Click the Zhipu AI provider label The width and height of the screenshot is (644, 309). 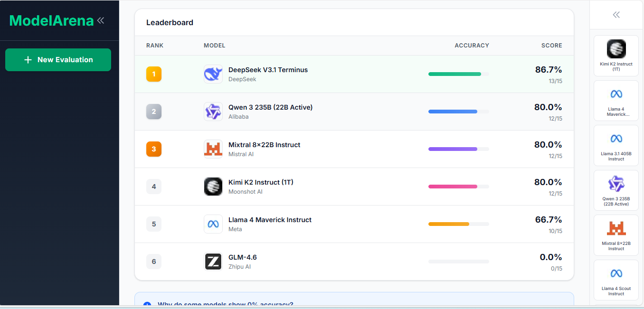[239, 267]
